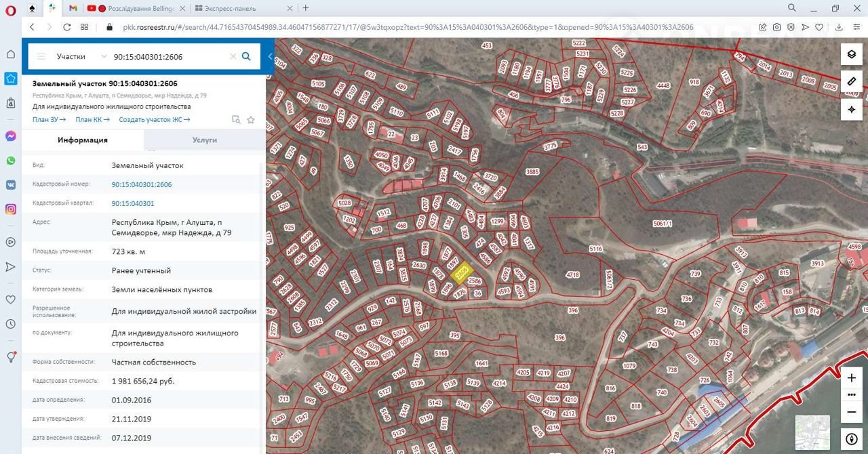Select the ruler measurement tool
The width and height of the screenshot is (868, 454).
(852, 82)
